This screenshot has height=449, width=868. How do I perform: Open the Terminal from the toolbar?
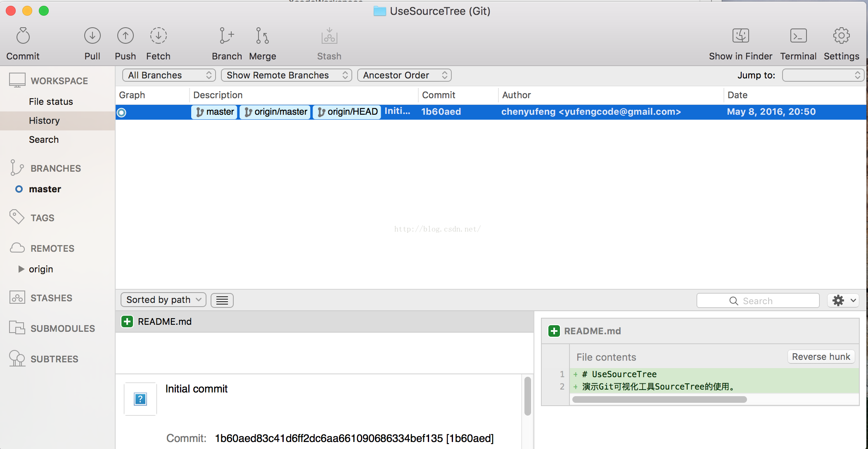[x=798, y=36]
